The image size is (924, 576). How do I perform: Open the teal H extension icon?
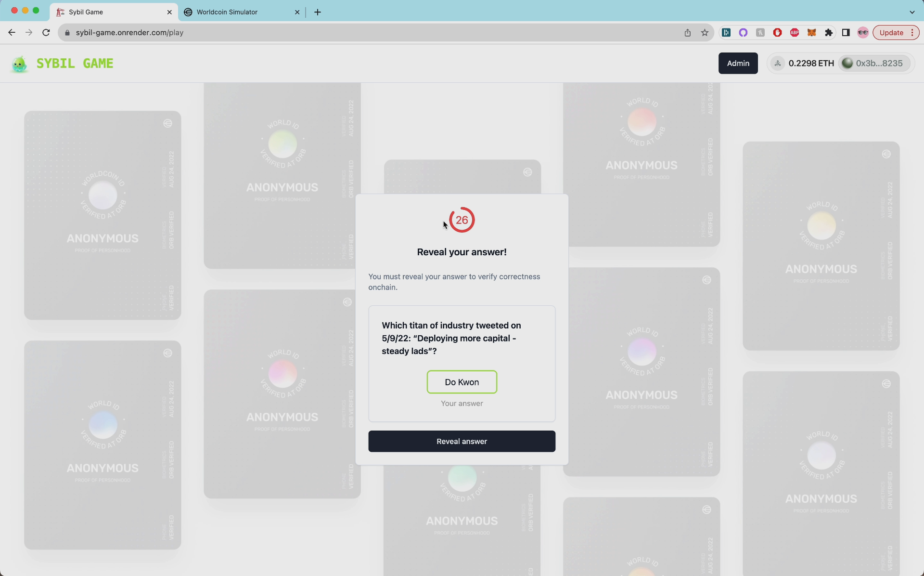(x=726, y=32)
